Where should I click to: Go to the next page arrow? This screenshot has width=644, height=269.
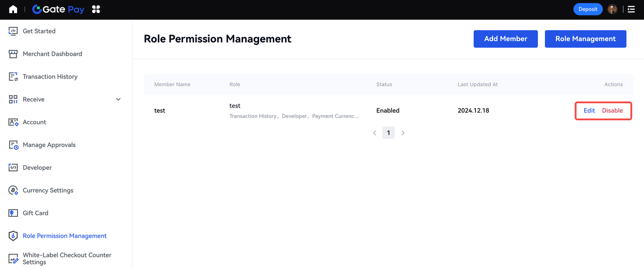coord(403,133)
